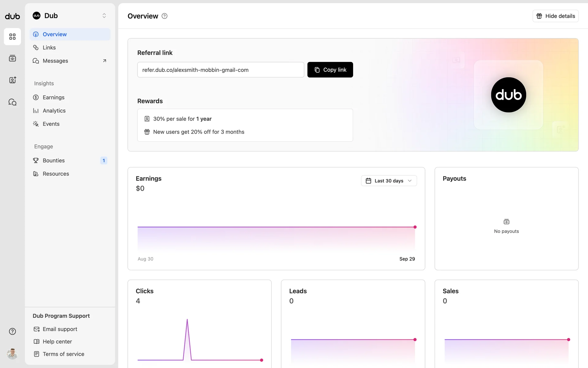Open the profile sparkle icon in rail
Screen dimensions: 588x368
coord(12,80)
